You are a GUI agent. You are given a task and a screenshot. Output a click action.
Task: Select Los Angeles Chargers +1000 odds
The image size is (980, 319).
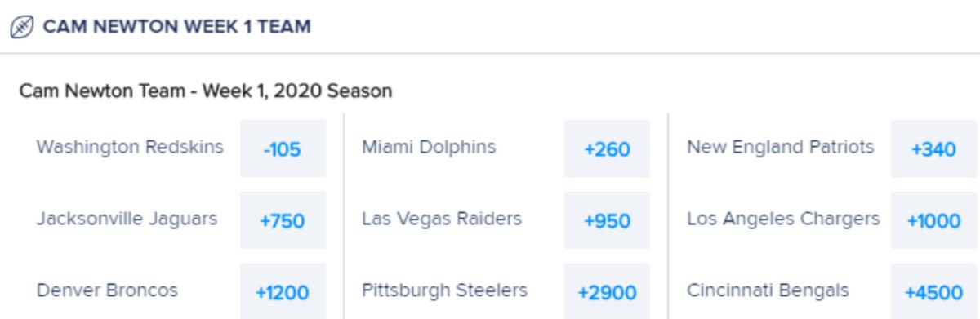click(933, 221)
